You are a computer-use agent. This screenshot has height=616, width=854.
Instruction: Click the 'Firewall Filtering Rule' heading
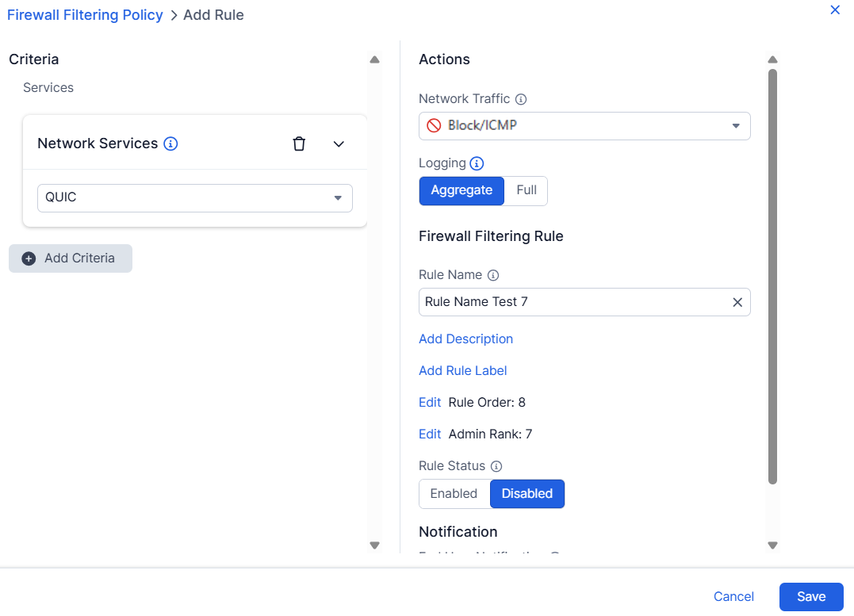tap(491, 236)
